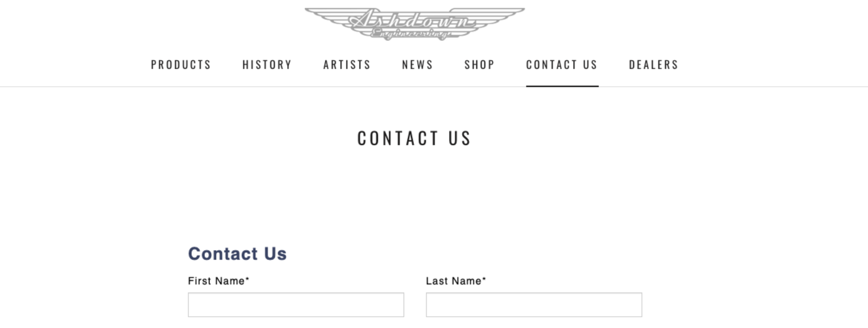Click the asterisk beside Last Name
The width and height of the screenshot is (868, 328).
coord(484,279)
